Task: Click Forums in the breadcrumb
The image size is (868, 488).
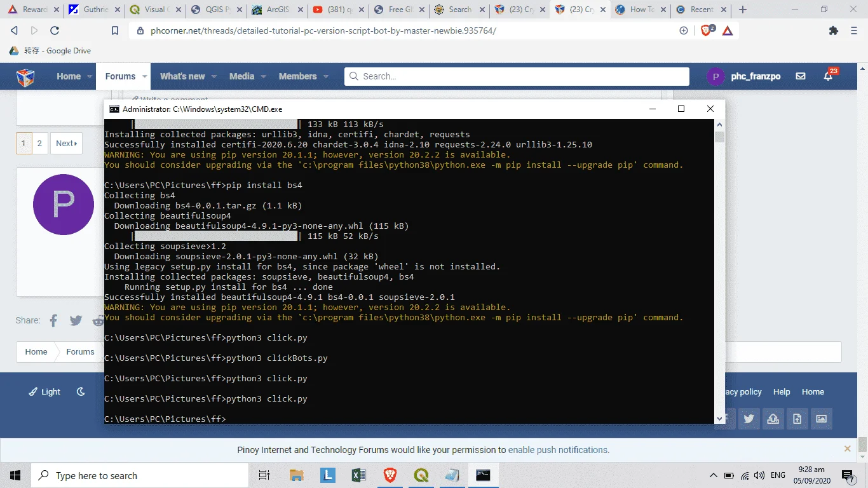Action: pos(80,351)
